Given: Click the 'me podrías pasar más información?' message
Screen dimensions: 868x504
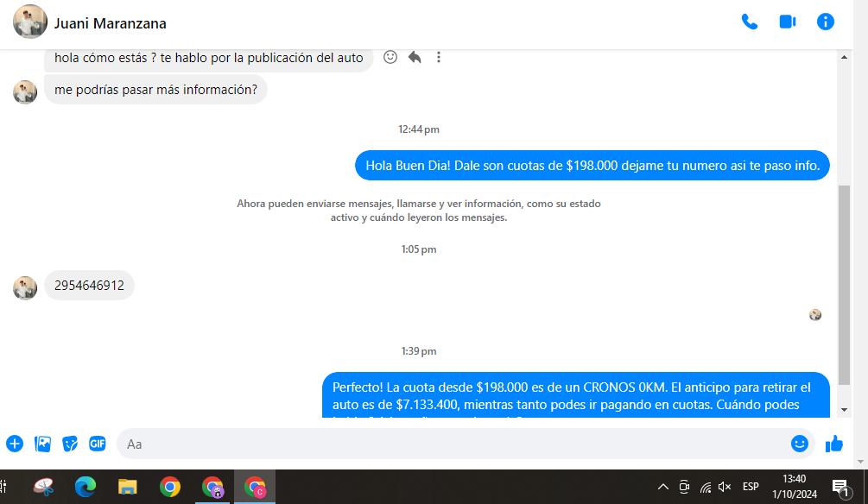Looking at the screenshot, I should coord(155,90).
